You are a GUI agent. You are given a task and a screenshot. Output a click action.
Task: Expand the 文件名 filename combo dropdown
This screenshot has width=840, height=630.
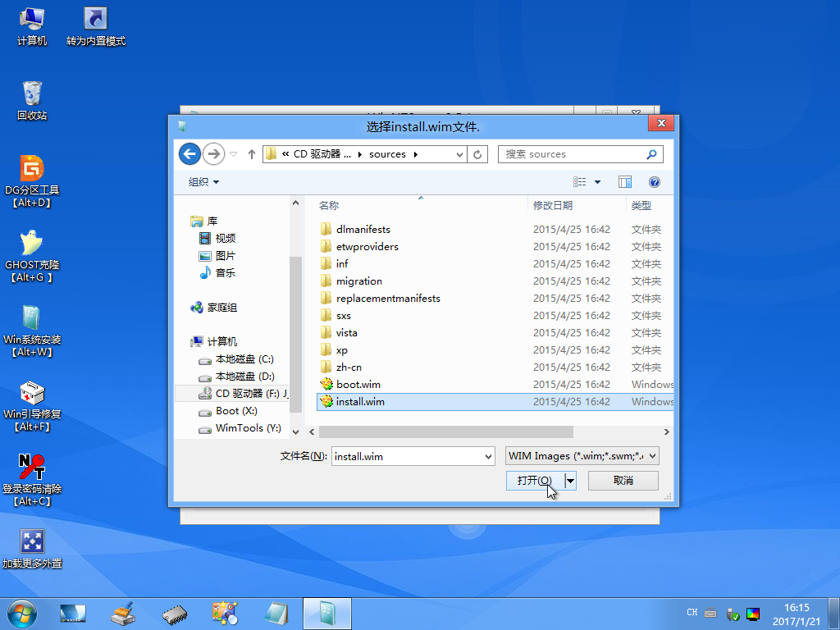coord(488,456)
